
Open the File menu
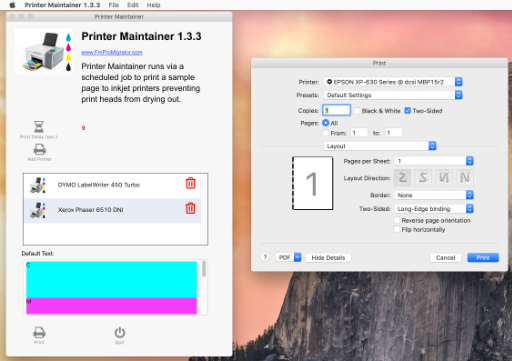[x=114, y=5]
